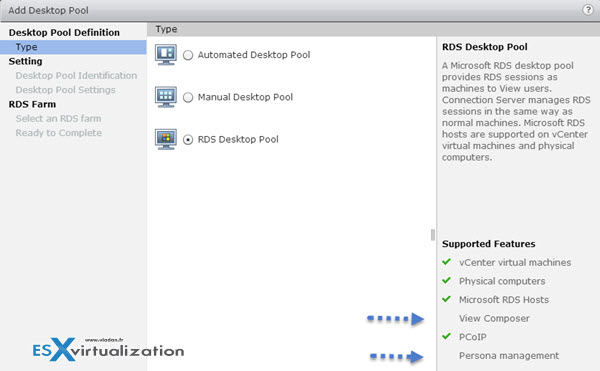
Task: Click the RDS Desktop Pool option label
Action: (238, 139)
